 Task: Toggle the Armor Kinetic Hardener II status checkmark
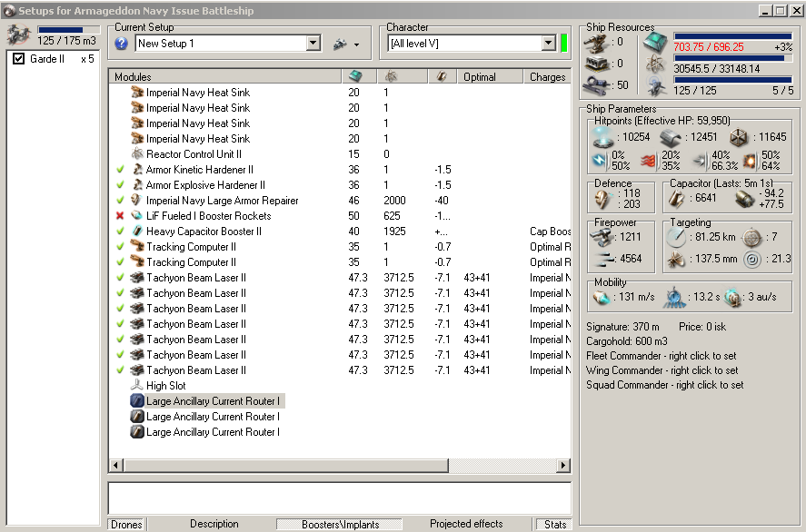point(120,170)
